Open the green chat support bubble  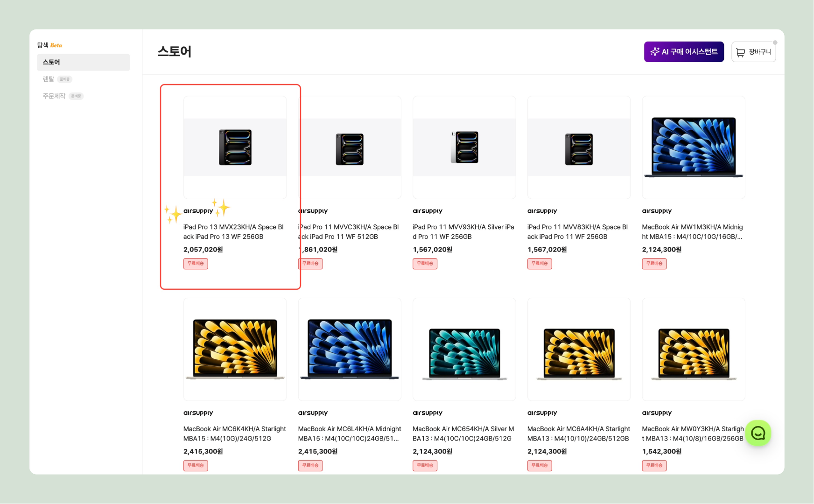pyautogui.click(x=758, y=433)
